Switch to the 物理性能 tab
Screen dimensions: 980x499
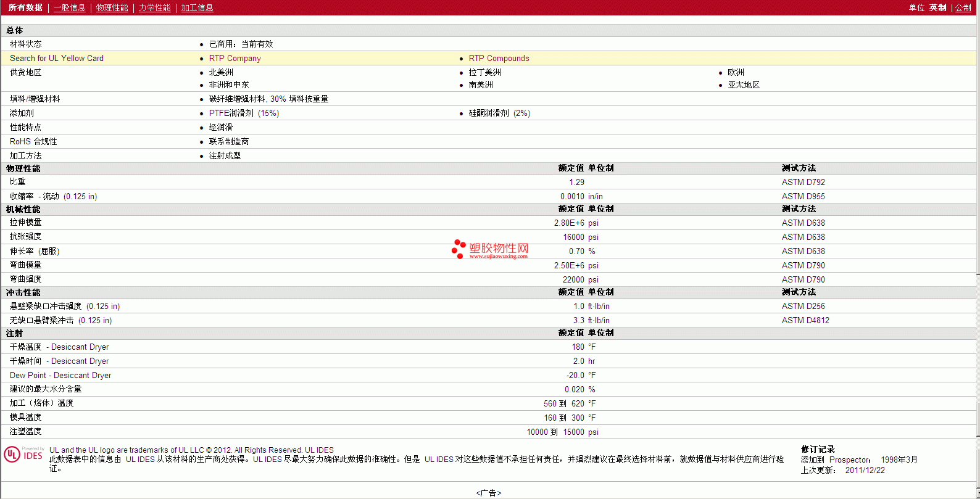point(112,7)
